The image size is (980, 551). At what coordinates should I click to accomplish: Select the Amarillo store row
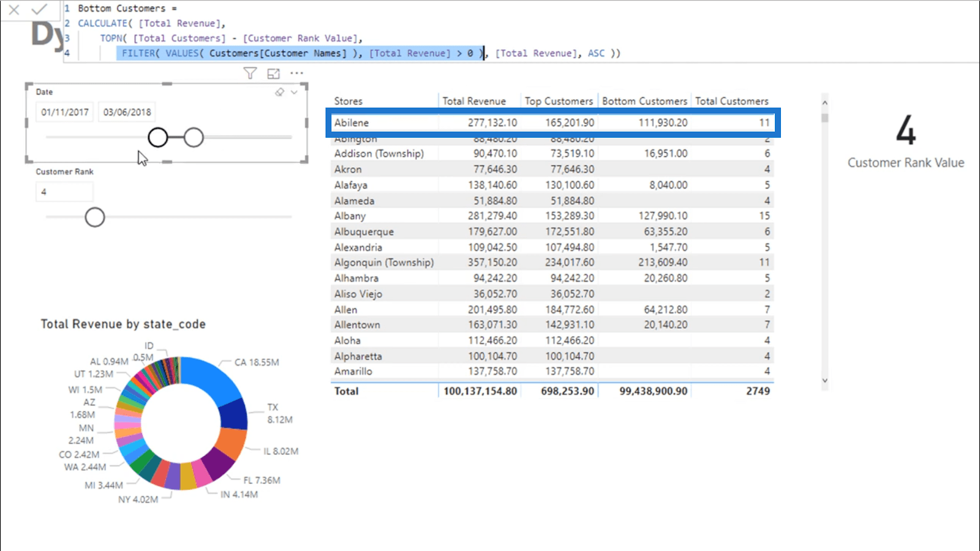point(552,372)
